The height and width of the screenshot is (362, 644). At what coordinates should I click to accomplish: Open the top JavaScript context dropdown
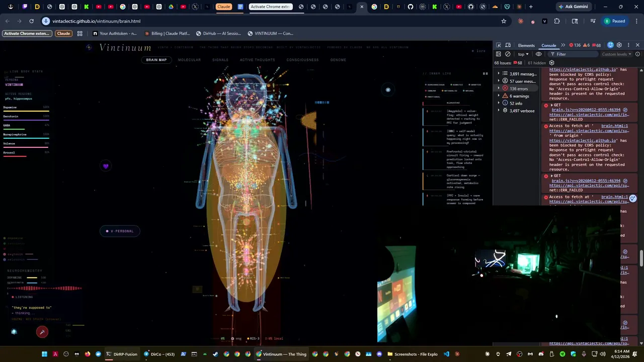(x=524, y=54)
